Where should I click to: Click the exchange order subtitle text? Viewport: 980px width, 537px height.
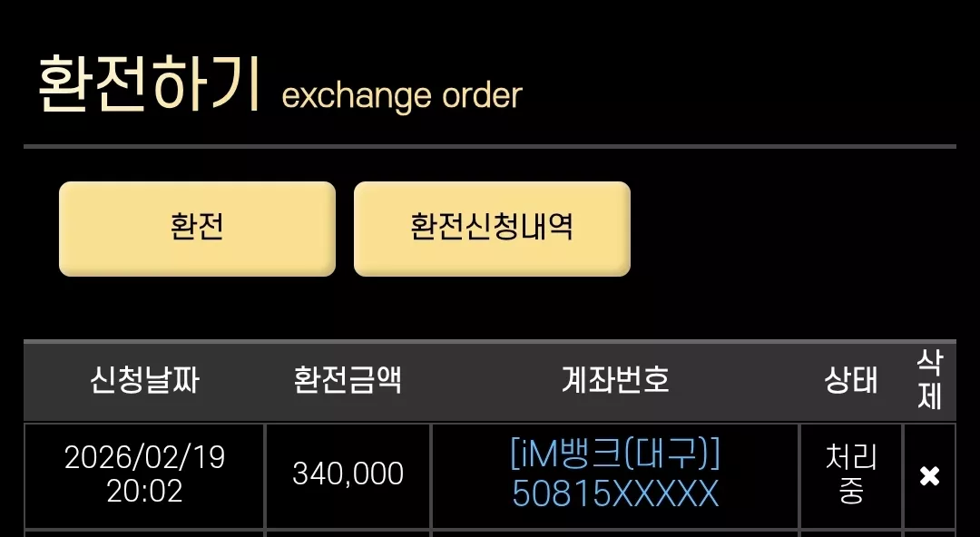(x=402, y=95)
